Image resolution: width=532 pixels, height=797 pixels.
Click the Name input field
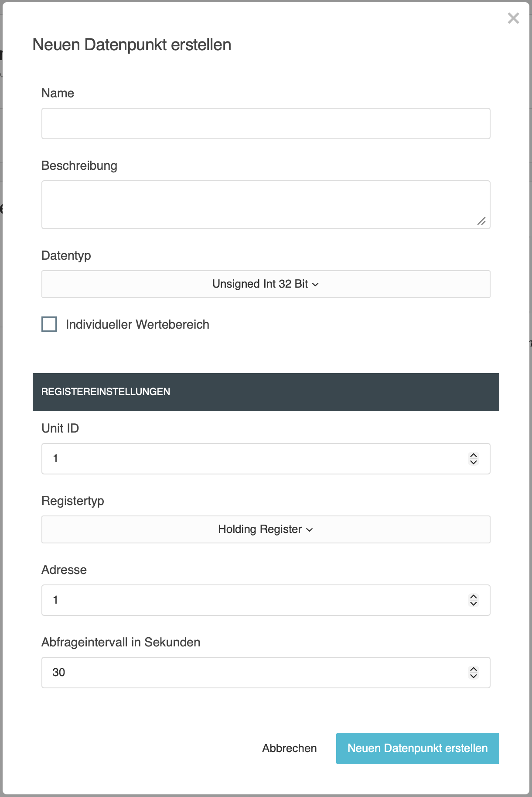(x=266, y=124)
